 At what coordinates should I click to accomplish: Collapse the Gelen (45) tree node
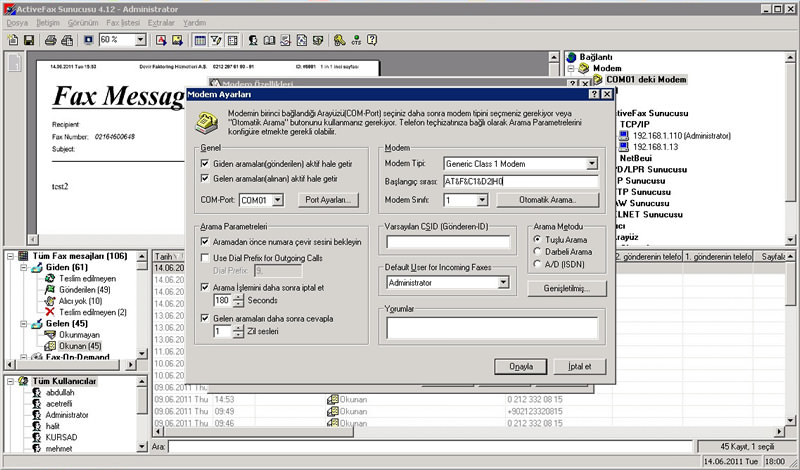23,324
